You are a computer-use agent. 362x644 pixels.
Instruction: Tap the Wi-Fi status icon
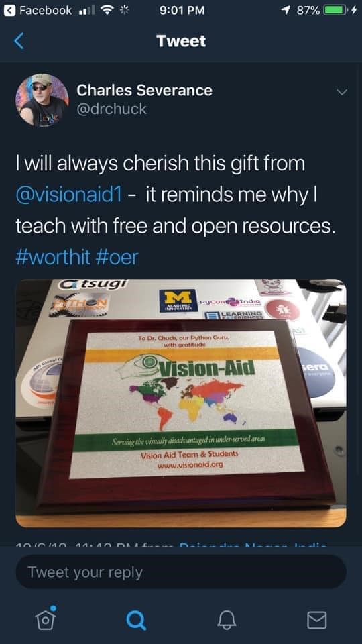(107, 10)
